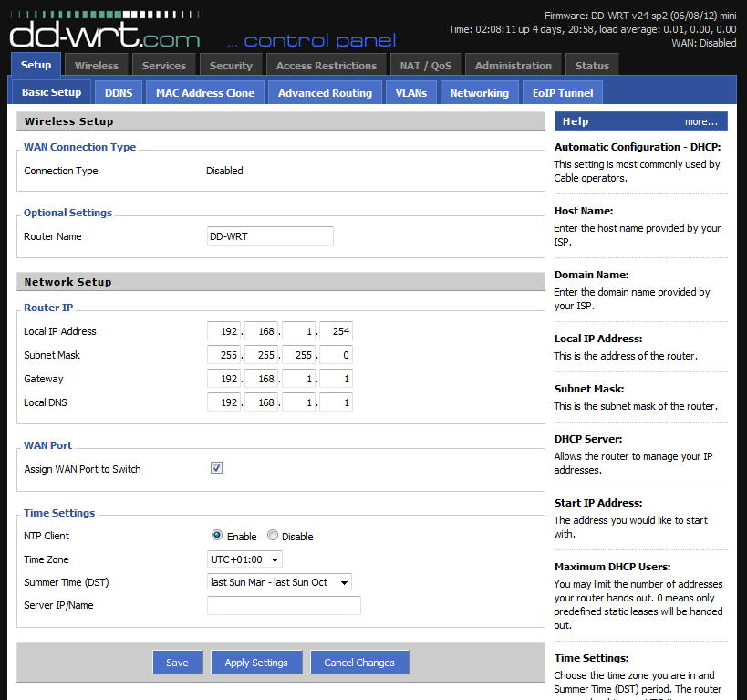
Task: Select NTP Client Enable radio button
Action: click(217, 535)
